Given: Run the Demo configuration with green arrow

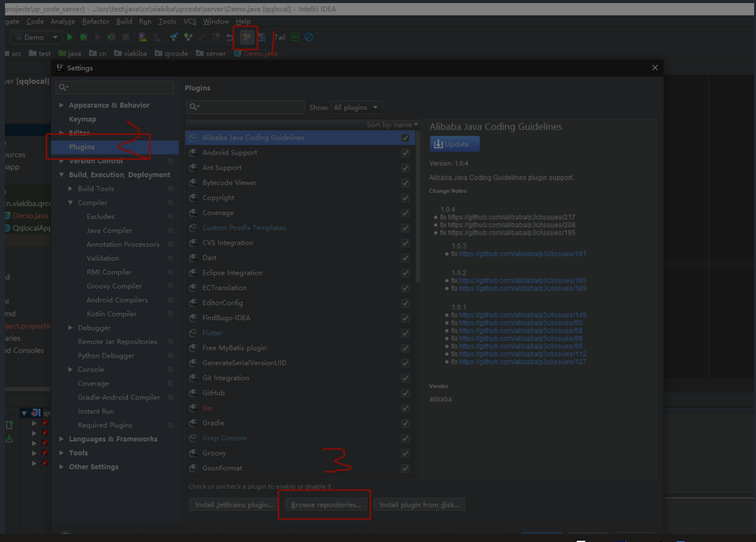Looking at the screenshot, I should pyautogui.click(x=70, y=37).
